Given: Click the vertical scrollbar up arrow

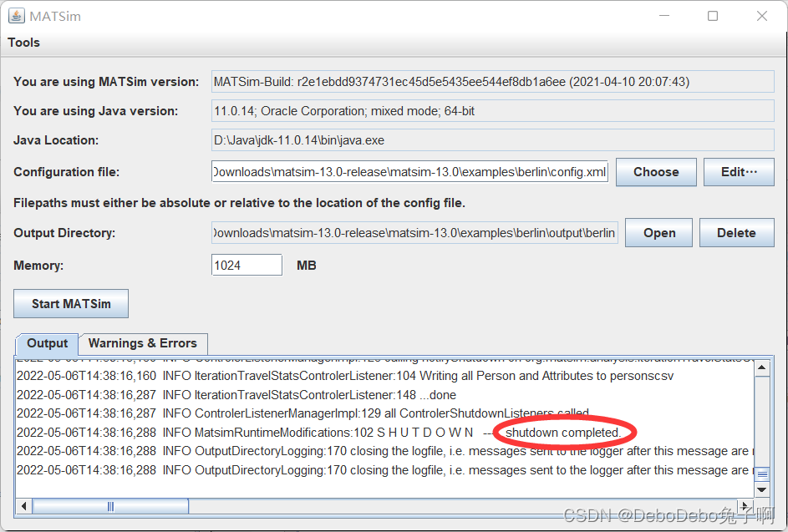Looking at the screenshot, I should (762, 367).
